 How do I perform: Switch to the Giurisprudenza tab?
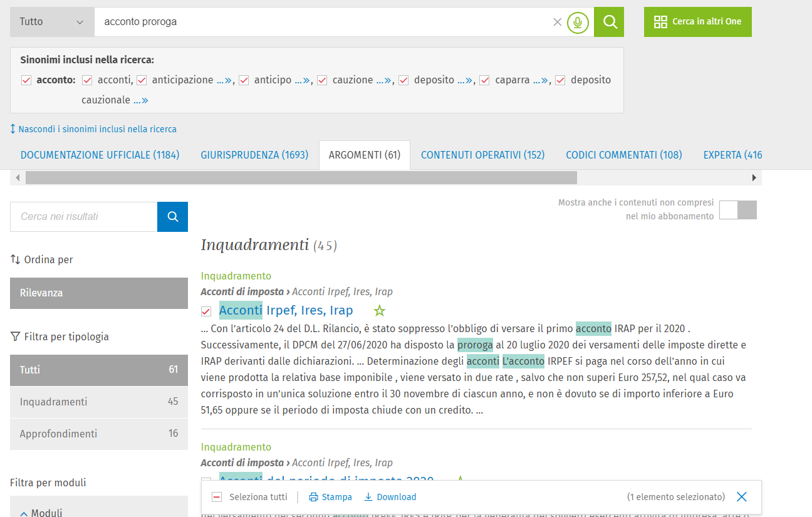click(x=254, y=155)
